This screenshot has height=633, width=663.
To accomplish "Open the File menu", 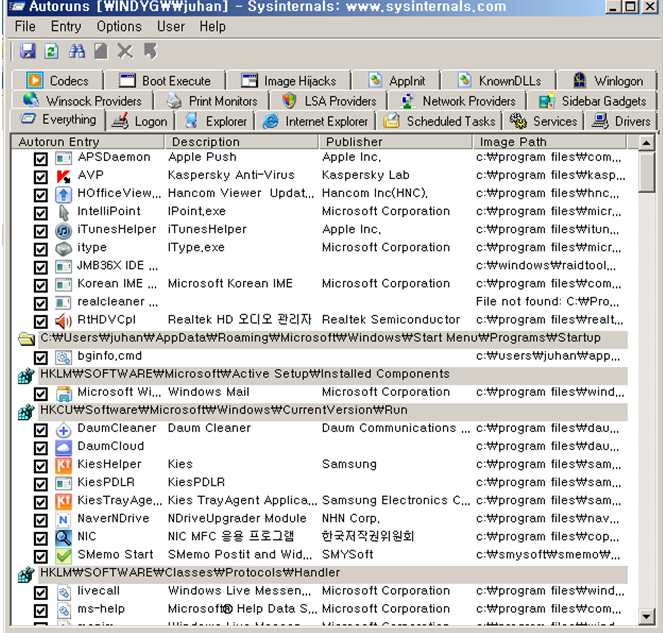I will [x=25, y=26].
